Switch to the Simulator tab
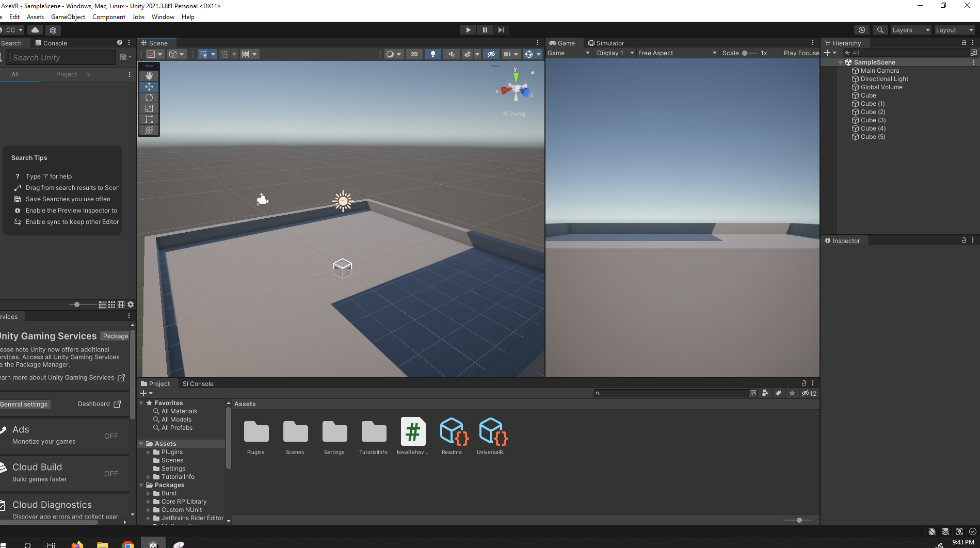Screen dimensions: 980x548 (606, 43)
